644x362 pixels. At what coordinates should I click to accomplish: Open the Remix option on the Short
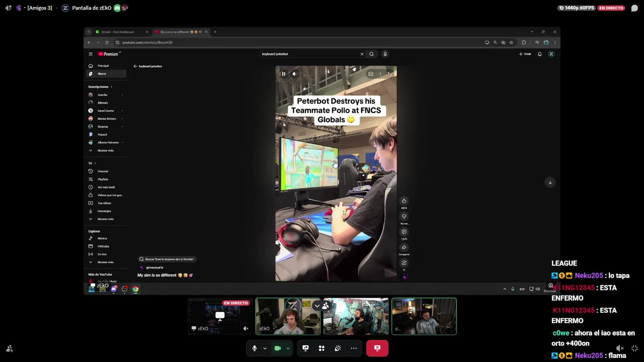pyautogui.click(x=404, y=263)
